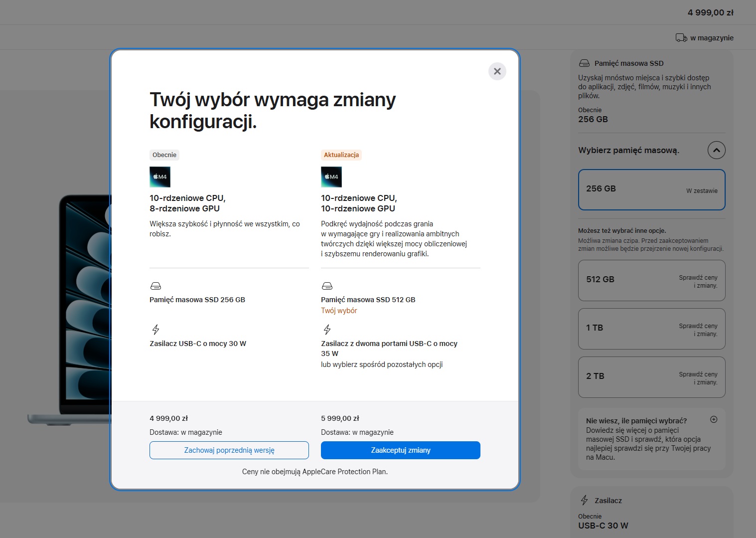
Task: Collapse the Wybierz pamięć masową section
Action: (x=716, y=150)
